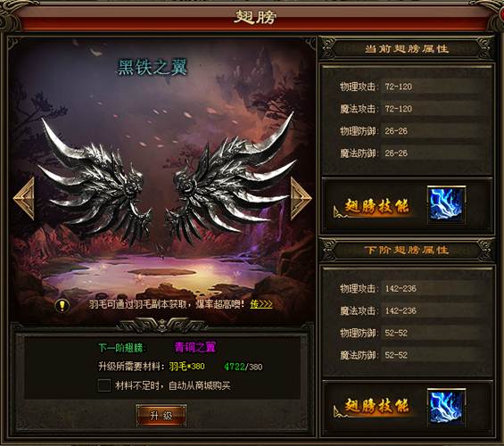This screenshot has height=446, width=504.
Task: Select the lightning skill icon in current attributes
Action: tap(447, 204)
